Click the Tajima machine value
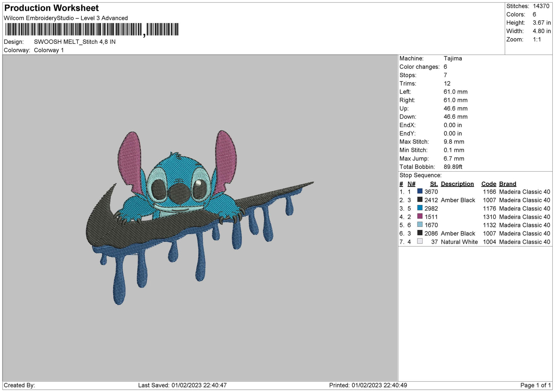Image resolution: width=555 pixels, height=392 pixels. pos(452,58)
